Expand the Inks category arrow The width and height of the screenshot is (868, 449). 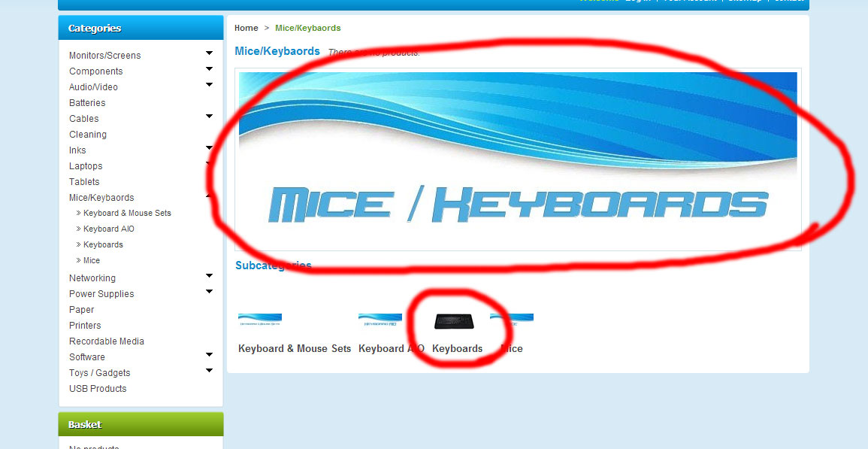[209, 148]
